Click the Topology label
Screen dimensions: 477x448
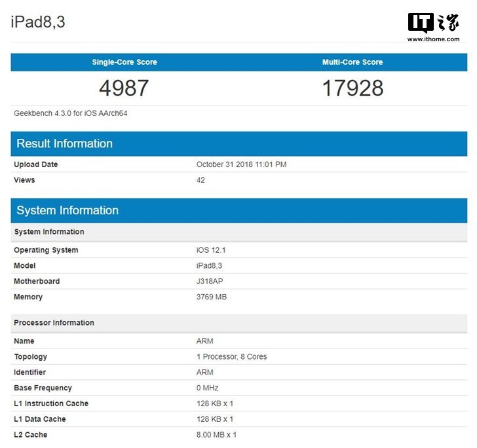click(30, 356)
